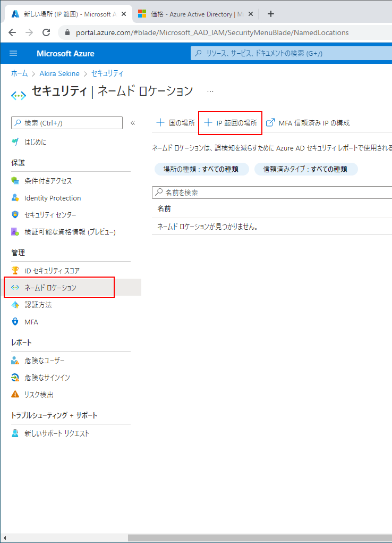Open 信頼済みタイプ : すべての種類 filter
The image size is (392, 543).
click(x=305, y=169)
